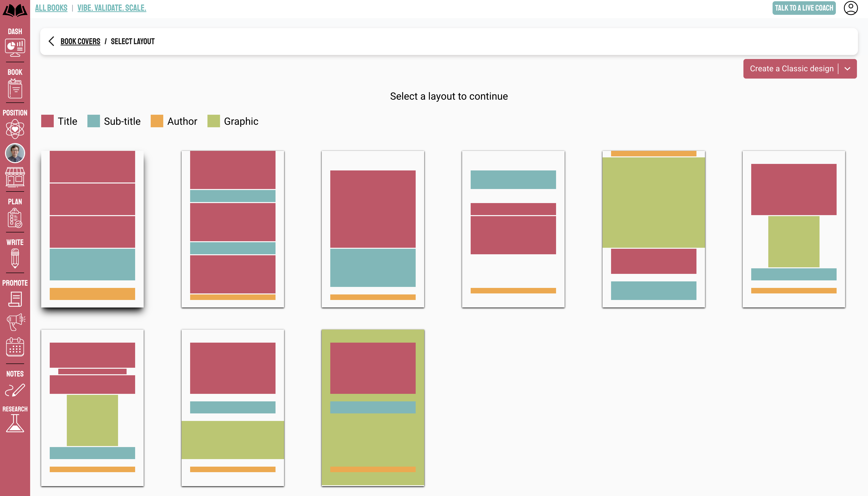
Task: Select the Write pencil icon
Action: pos(15,258)
